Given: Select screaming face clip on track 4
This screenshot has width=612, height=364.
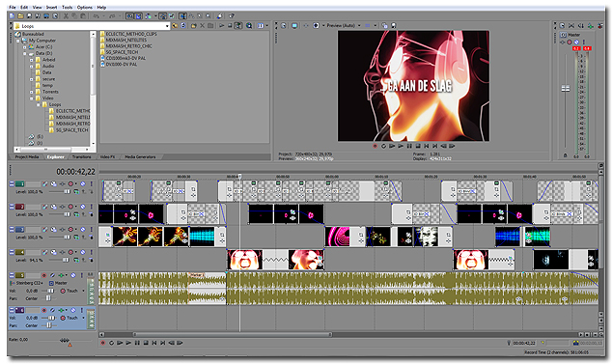Looking at the screenshot, I should tap(244, 260).
